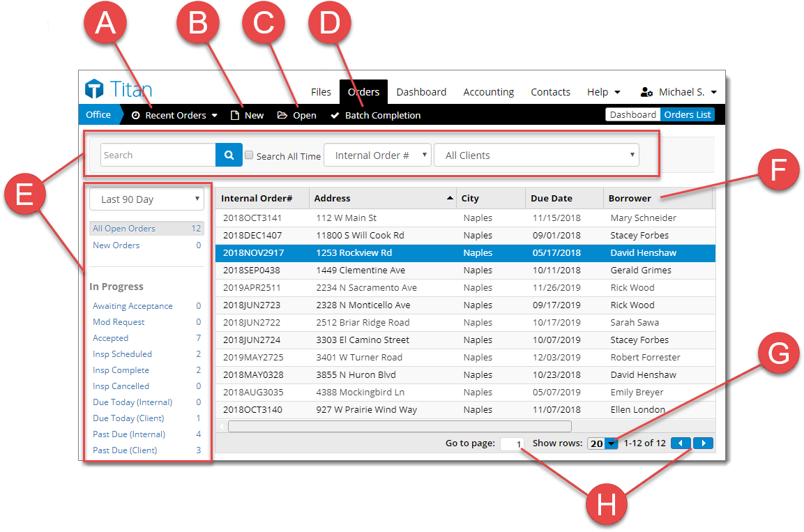Go to next page with right arrow
Image resolution: width=804 pixels, height=532 pixels.
click(704, 443)
